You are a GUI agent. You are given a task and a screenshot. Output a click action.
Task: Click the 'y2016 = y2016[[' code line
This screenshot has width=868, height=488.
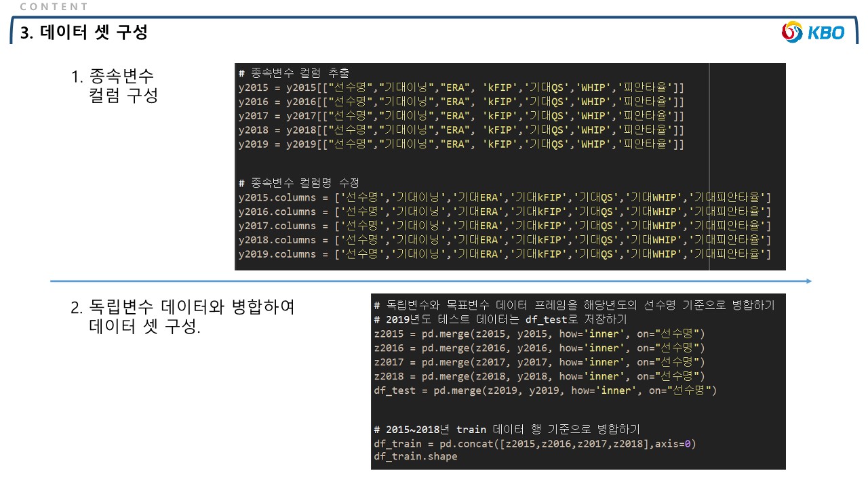click(461, 102)
